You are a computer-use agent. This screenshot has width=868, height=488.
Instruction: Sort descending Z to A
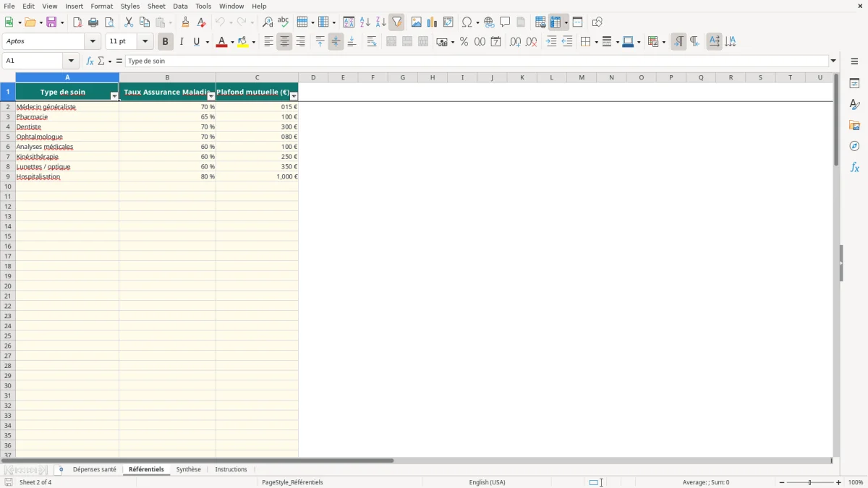pos(380,22)
